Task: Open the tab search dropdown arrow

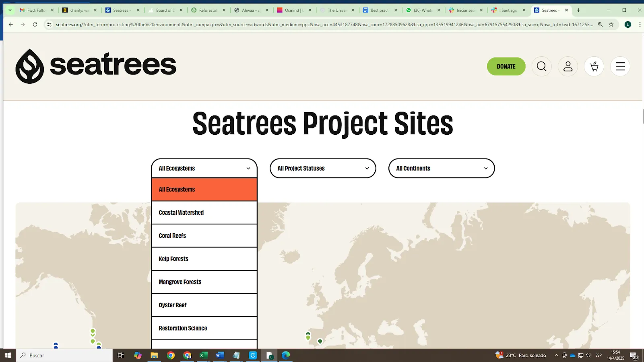Action: pyautogui.click(x=10, y=10)
